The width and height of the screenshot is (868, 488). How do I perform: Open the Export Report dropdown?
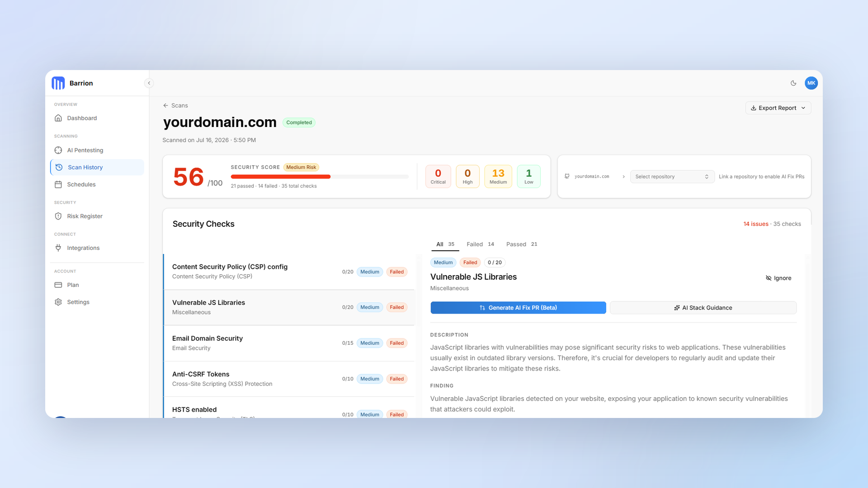[778, 108]
